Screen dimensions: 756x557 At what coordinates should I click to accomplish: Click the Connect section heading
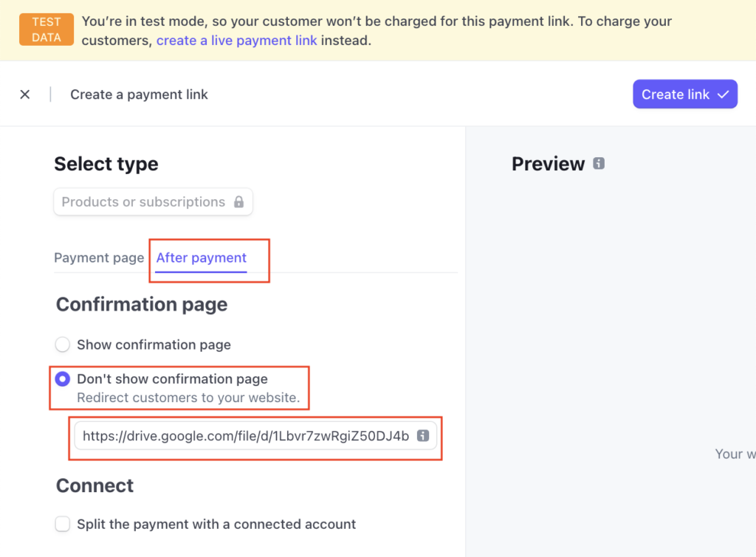[95, 485]
